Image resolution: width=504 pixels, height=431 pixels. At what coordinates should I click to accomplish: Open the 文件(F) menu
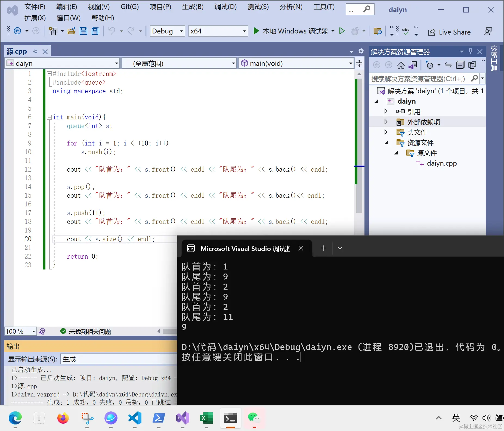pos(35,7)
